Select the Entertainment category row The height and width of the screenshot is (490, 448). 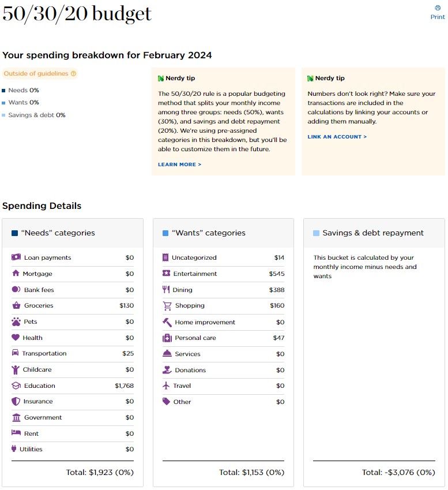pos(223,274)
